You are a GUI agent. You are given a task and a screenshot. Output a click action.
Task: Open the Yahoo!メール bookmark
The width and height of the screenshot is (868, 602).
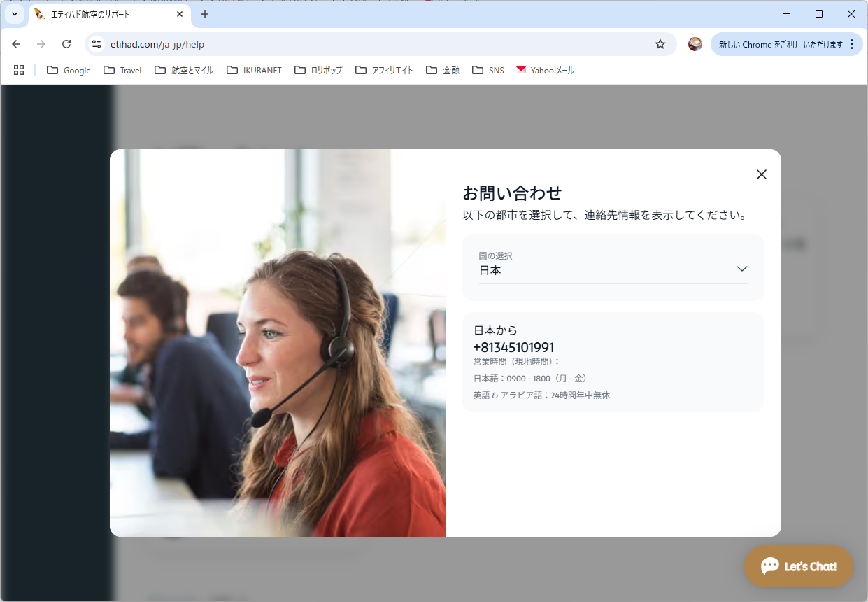(x=545, y=70)
